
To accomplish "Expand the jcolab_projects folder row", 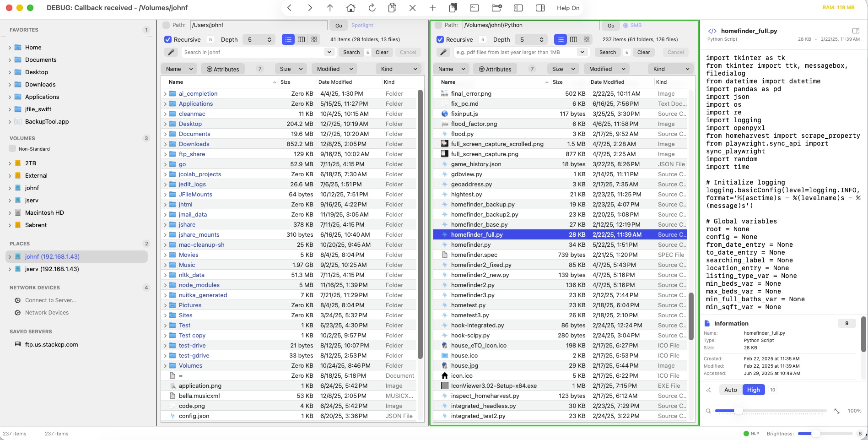I will 165,174.
